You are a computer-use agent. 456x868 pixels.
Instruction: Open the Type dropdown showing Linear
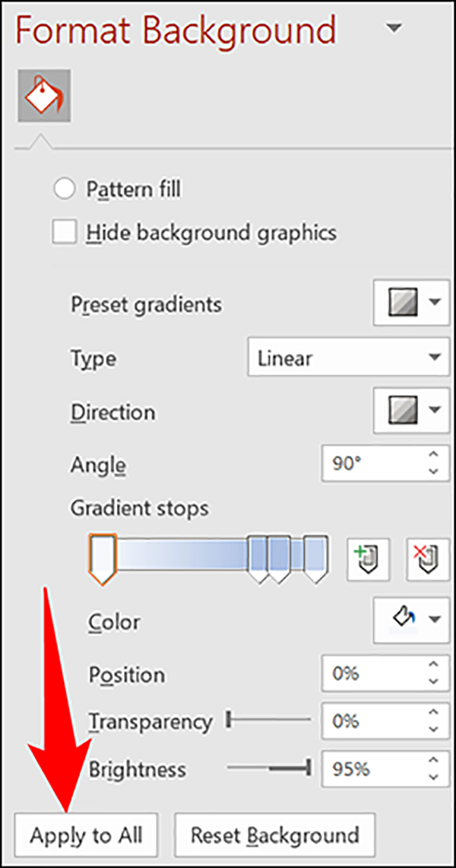coord(348,357)
